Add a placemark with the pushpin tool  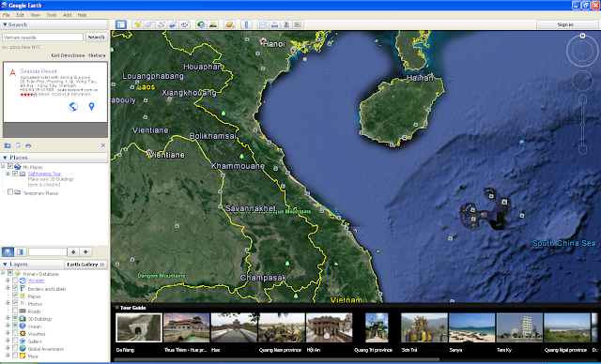pos(138,24)
